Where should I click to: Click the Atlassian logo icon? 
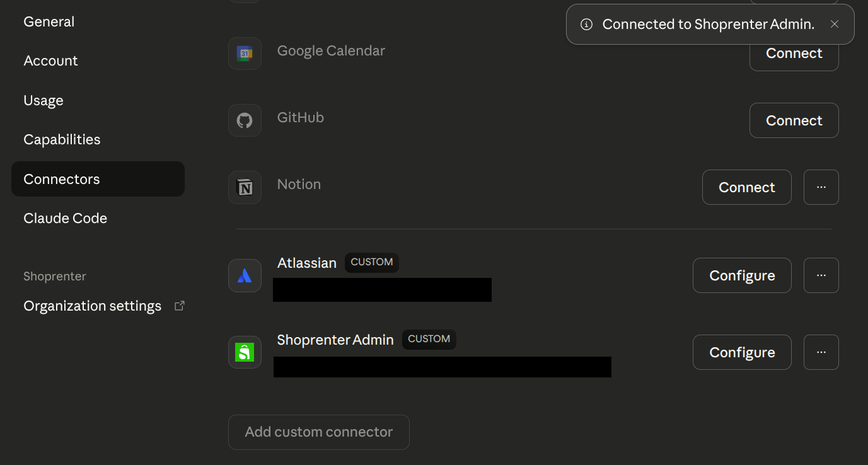pyautogui.click(x=245, y=275)
